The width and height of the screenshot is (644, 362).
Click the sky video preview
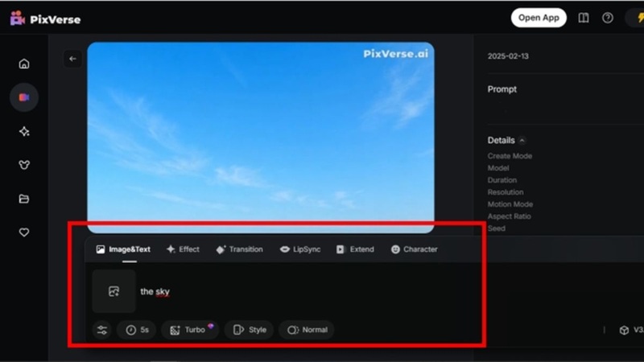pos(261,138)
